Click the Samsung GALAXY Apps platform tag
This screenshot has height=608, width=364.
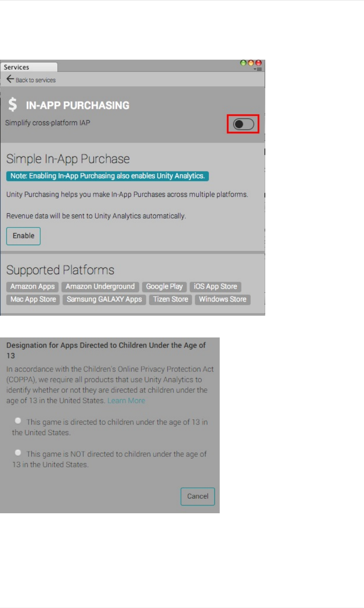click(104, 300)
